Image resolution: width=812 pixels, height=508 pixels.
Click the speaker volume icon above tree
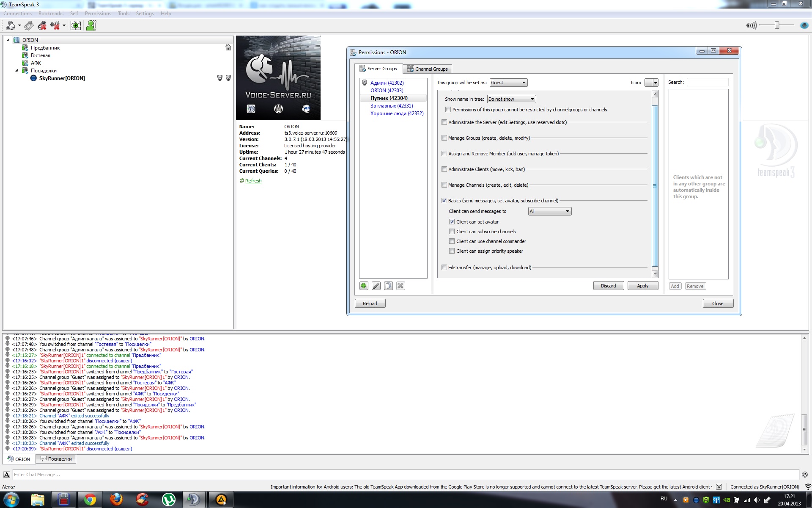[x=751, y=25]
